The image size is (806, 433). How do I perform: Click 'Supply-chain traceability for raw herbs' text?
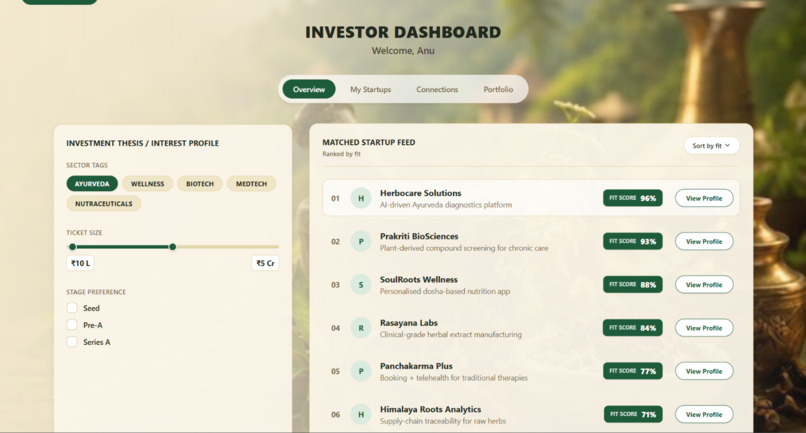pos(443,421)
